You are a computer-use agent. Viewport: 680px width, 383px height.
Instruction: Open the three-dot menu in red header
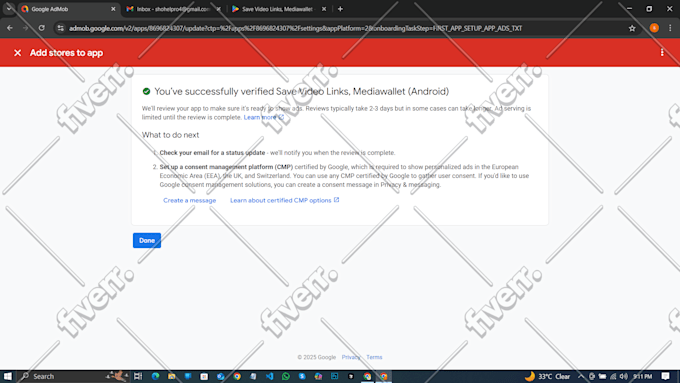(662, 52)
